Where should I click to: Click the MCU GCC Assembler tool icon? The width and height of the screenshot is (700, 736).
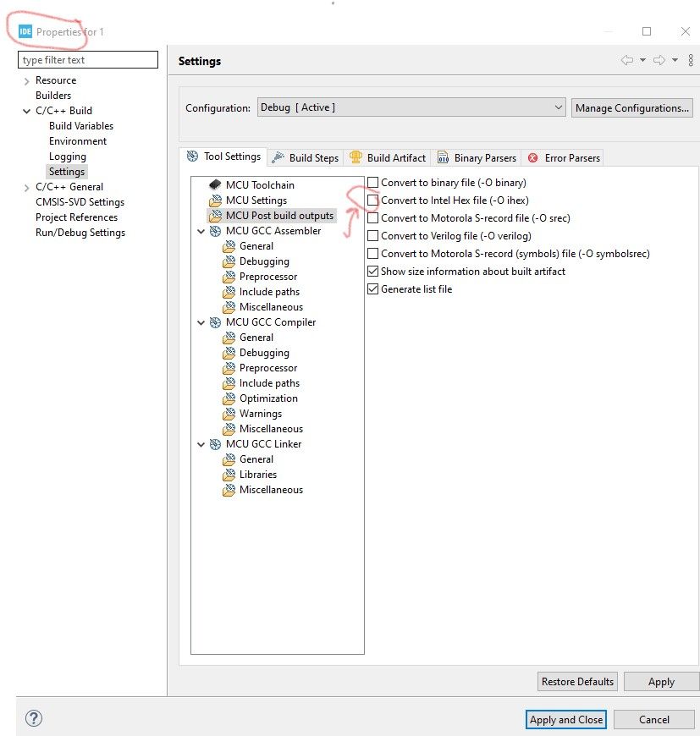tap(216, 231)
